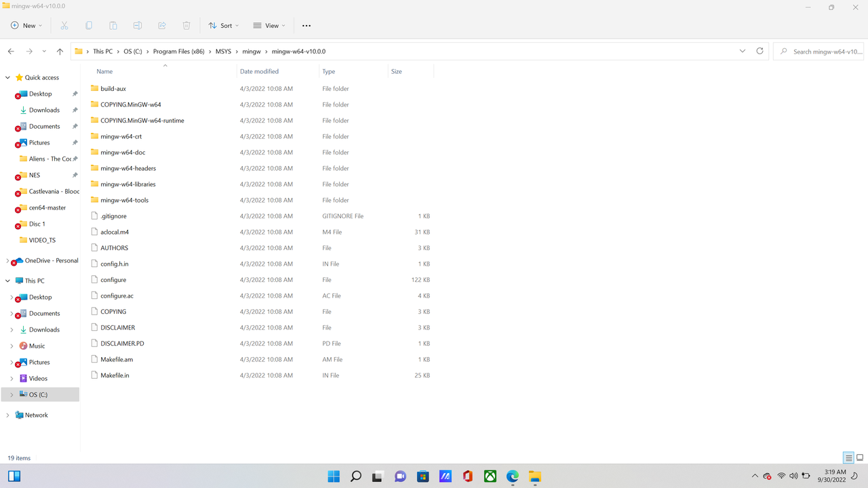Image resolution: width=868 pixels, height=488 pixels.
Task: Select the mingw-w64-tools folder
Action: pos(124,200)
